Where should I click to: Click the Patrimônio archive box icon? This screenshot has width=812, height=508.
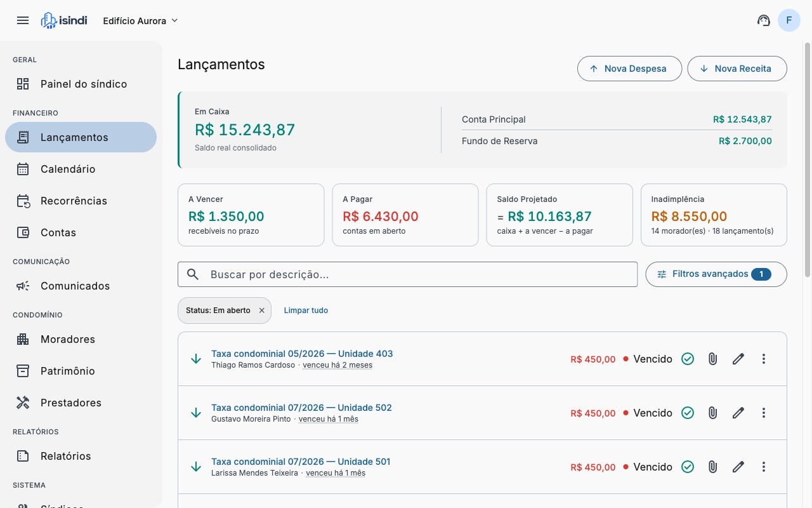(x=23, y=371)
